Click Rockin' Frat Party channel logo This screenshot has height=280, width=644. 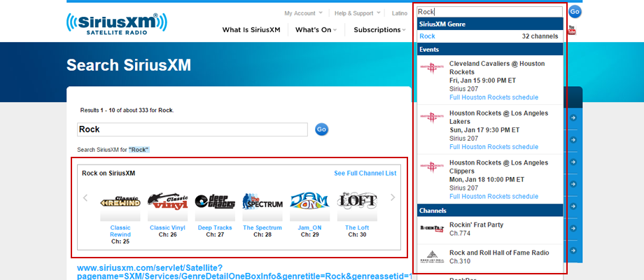(432, 229)
